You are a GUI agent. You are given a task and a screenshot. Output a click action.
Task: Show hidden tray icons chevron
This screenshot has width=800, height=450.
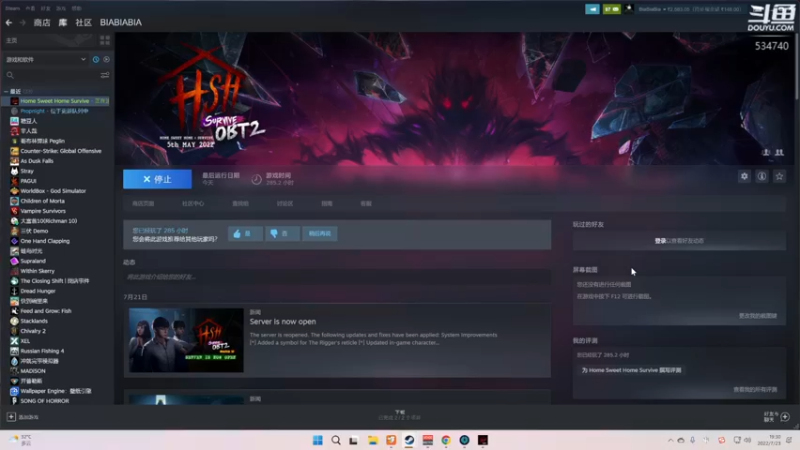coord(670,440)
